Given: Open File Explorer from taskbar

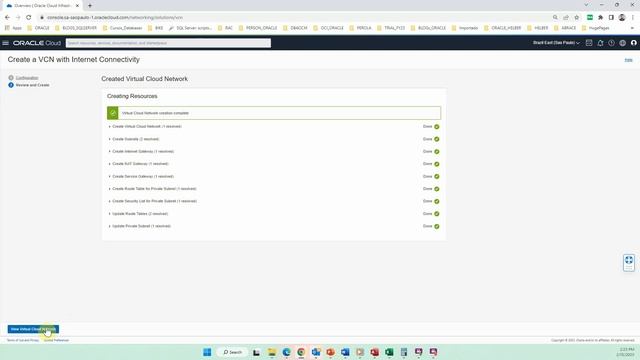Looking at the screenshot, I should 272,352.
